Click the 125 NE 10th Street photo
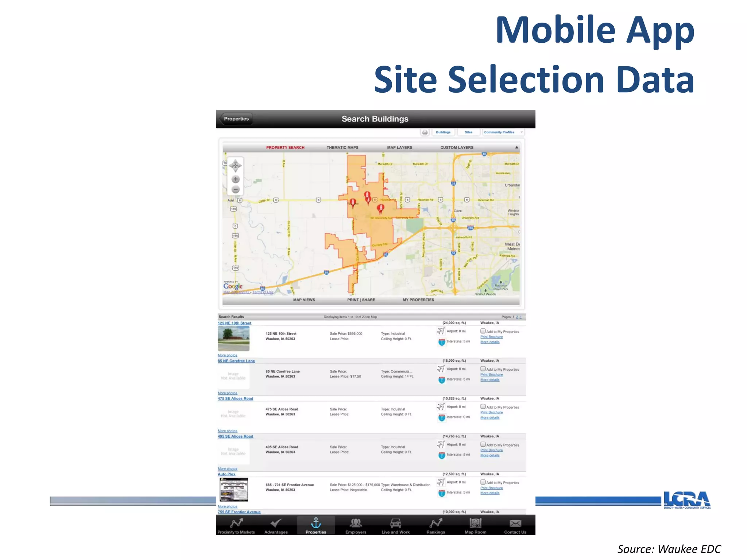The image size is (747, 560). click(x=234, y=339)
